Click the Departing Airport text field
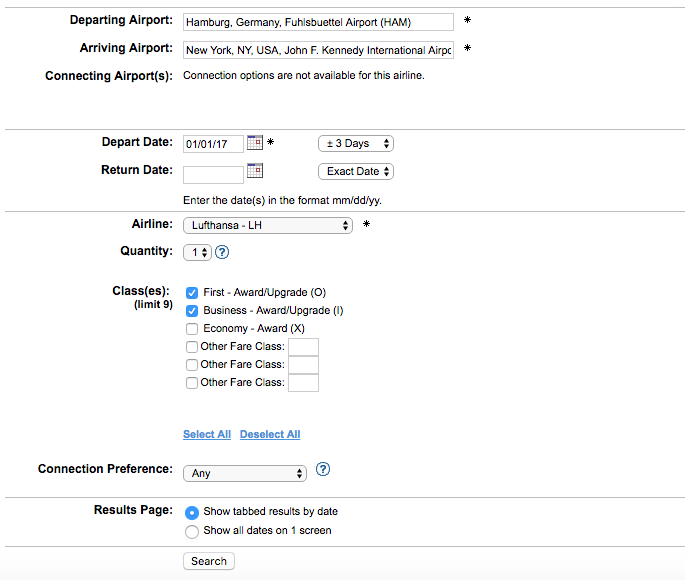Viewport: 685px width, 580px height. click(318, 22)
